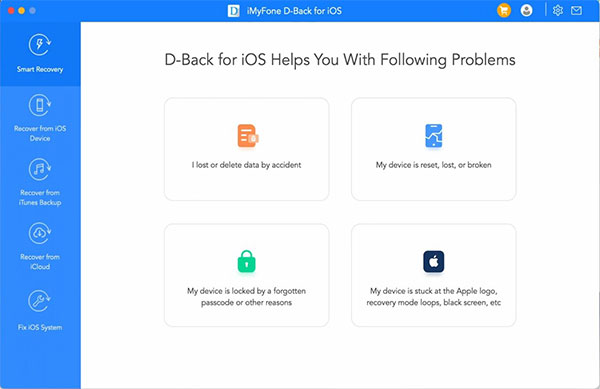600x389 pixels.
Task: Select the Fix iOS System wrench icon
Action: pyautogui.click(x=40, y=301)
